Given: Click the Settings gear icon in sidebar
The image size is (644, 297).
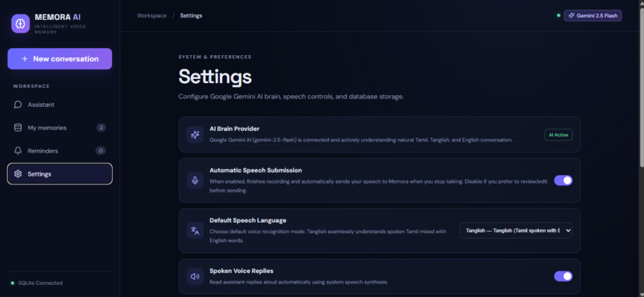Looking at the screenshot, I should 18,174.
